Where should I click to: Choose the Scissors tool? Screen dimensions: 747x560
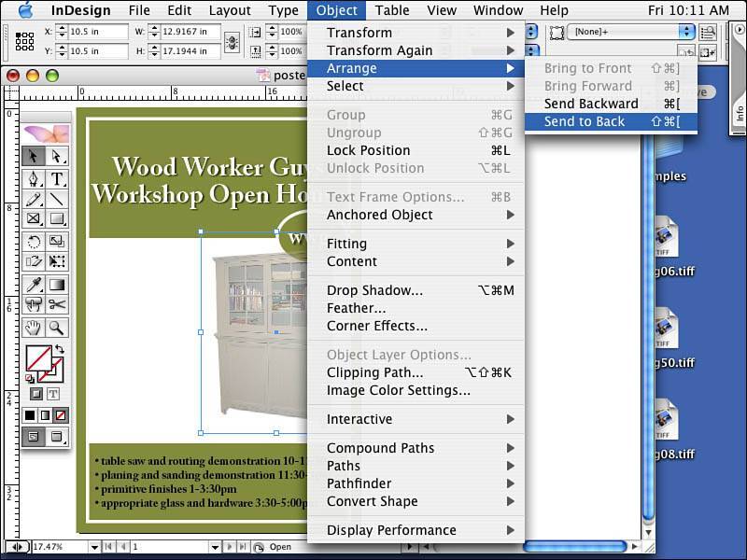pos(58,305)
